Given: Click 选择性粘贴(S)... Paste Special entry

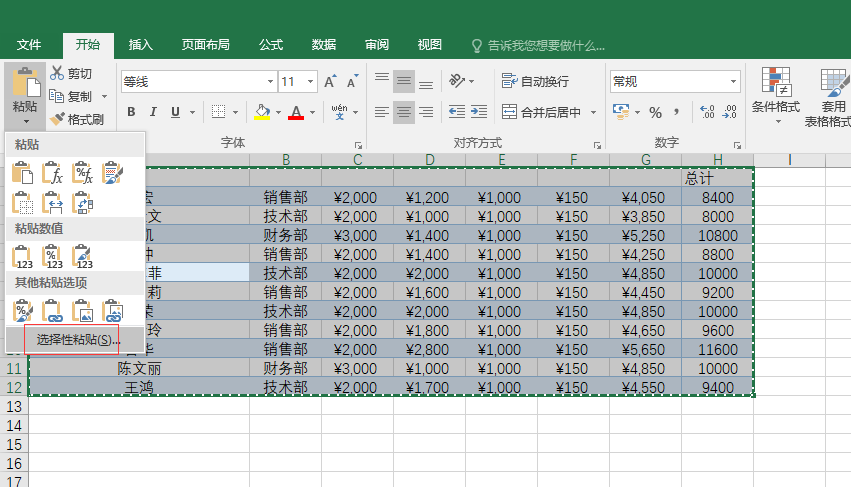Looking at the screenshot, I should [x=78, y=340].
